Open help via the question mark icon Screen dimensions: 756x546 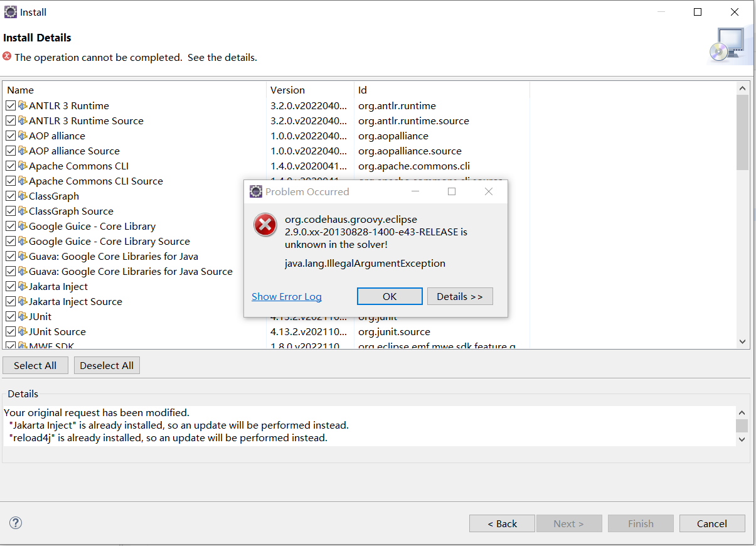[x=16, y=523]
